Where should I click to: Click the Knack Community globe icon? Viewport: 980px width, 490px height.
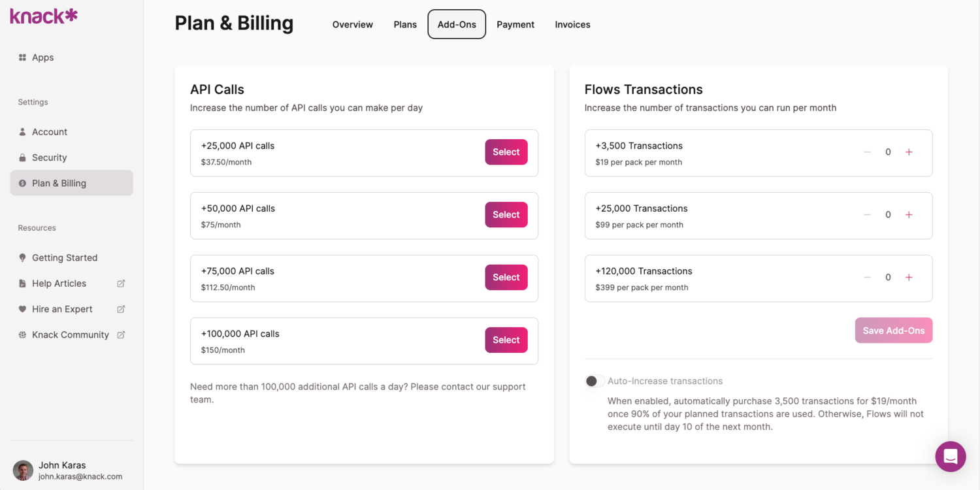[x=22, y=335]
